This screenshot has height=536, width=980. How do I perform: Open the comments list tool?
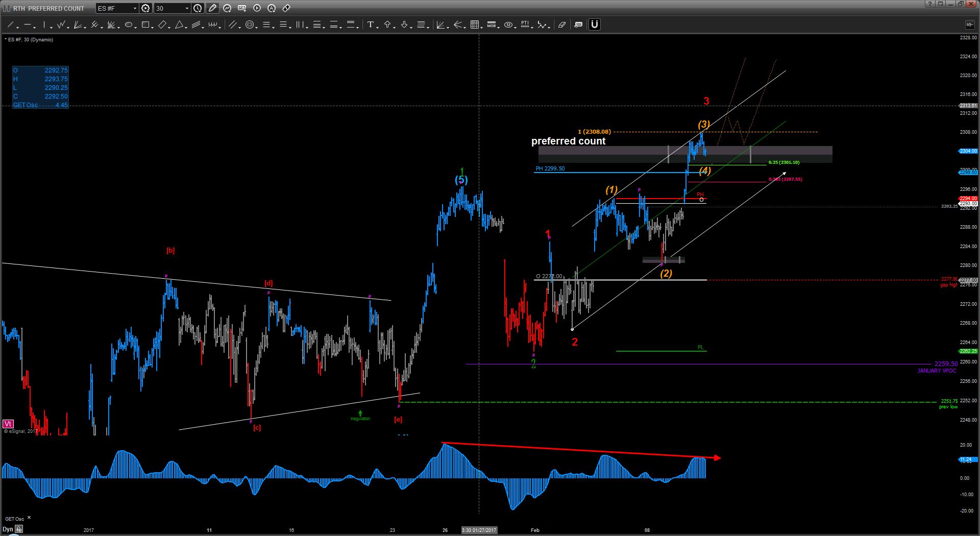click(x=578, y=25)
